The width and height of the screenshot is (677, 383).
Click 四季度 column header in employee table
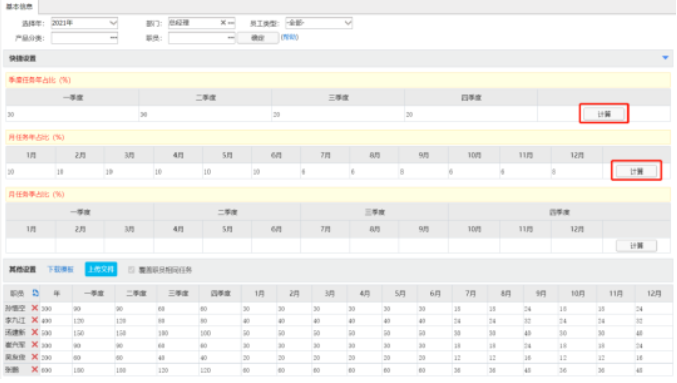coord(220,294)
